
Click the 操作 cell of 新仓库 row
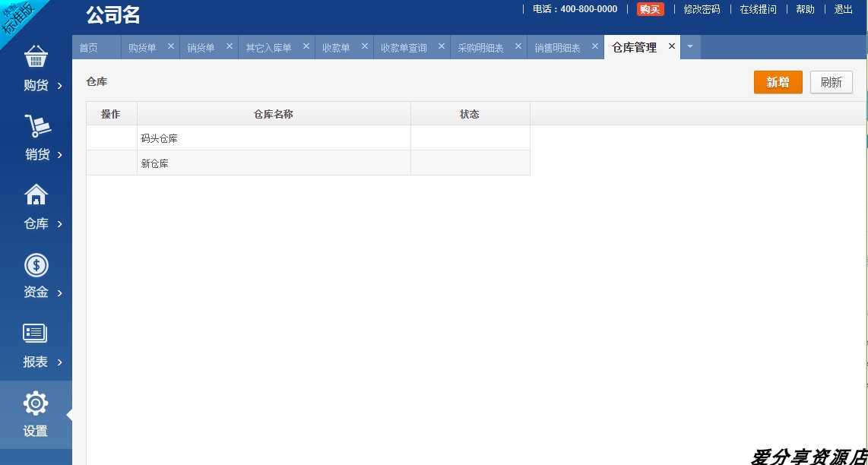click(111, 163)
